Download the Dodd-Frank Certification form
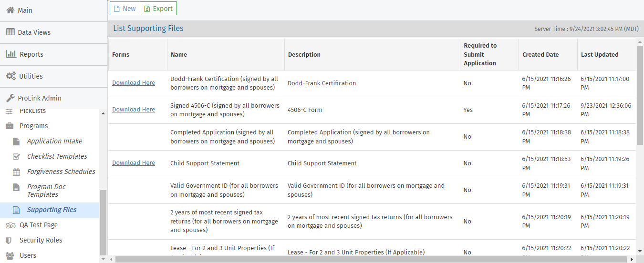644x263 pixels. [x=134, y=83]
